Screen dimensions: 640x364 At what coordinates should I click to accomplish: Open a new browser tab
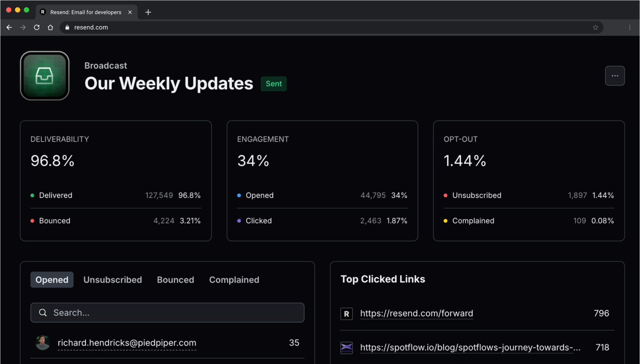point(148,12)
